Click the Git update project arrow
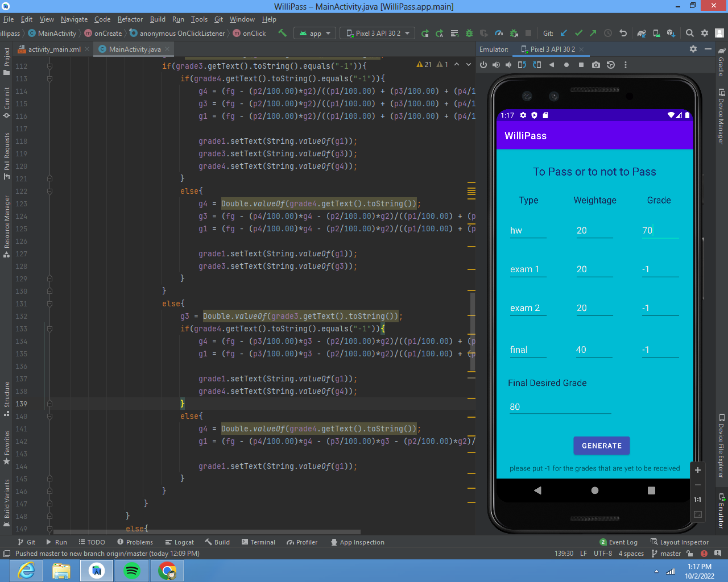 tap(564, 33)
